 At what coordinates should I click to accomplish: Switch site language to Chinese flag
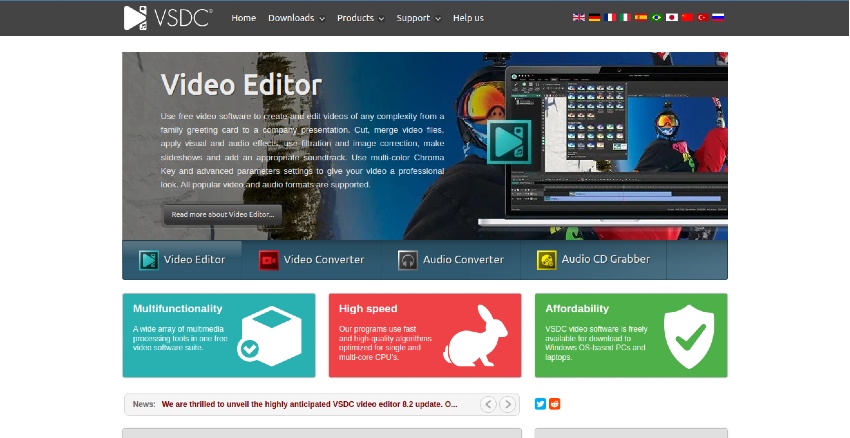pos(687,17)
